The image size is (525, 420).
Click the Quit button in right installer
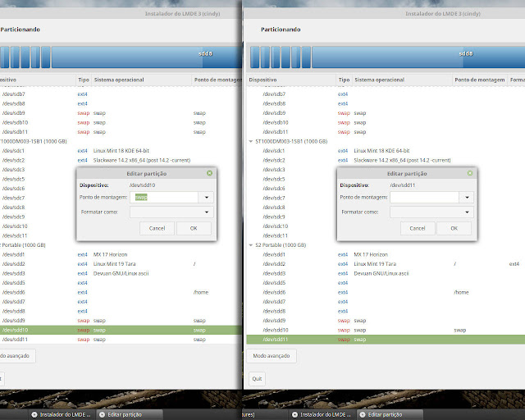[x=257, y=378]
